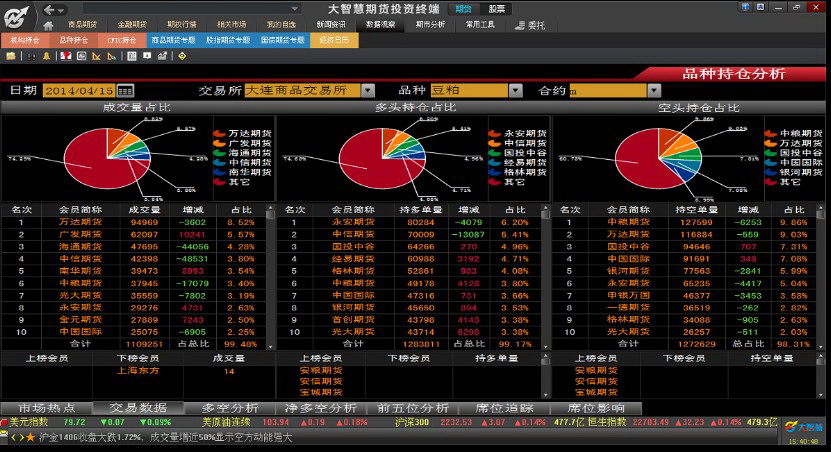Click the 万达期货 legend swatch in 成交量占比
Viewport: 831px width, 452px height.
220,134
